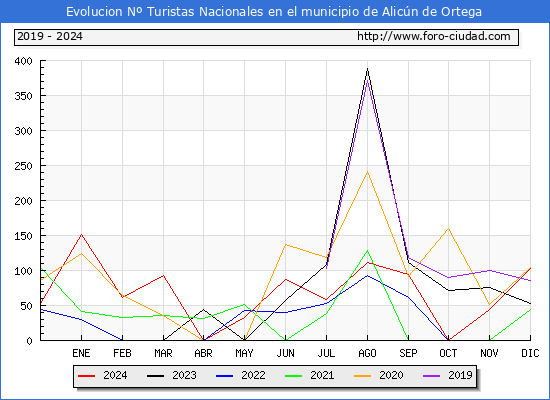The image size is (550, 400).
Task: Click the AGO month axis label
Action: point(367,353)
